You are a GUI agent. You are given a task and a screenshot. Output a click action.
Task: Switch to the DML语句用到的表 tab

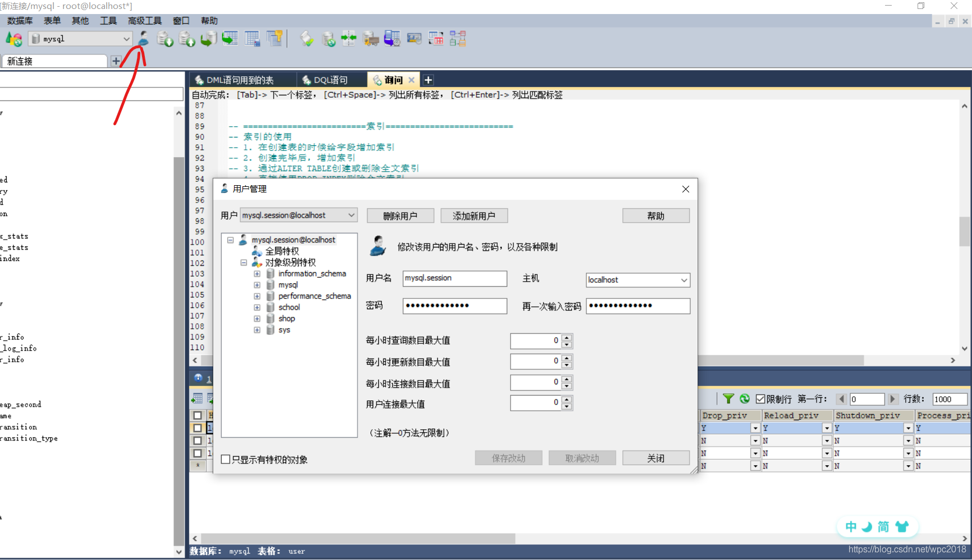[x=240, y=80]
